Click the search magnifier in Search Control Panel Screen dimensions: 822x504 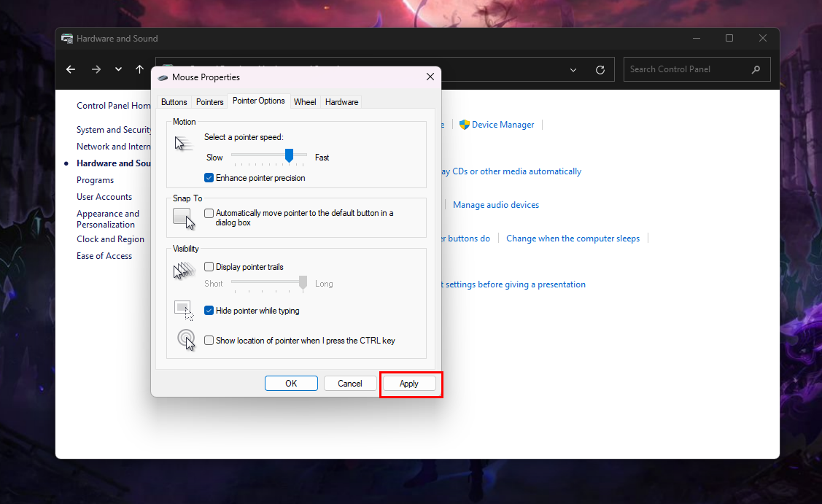pyautogui.click(x=756, y=69)
